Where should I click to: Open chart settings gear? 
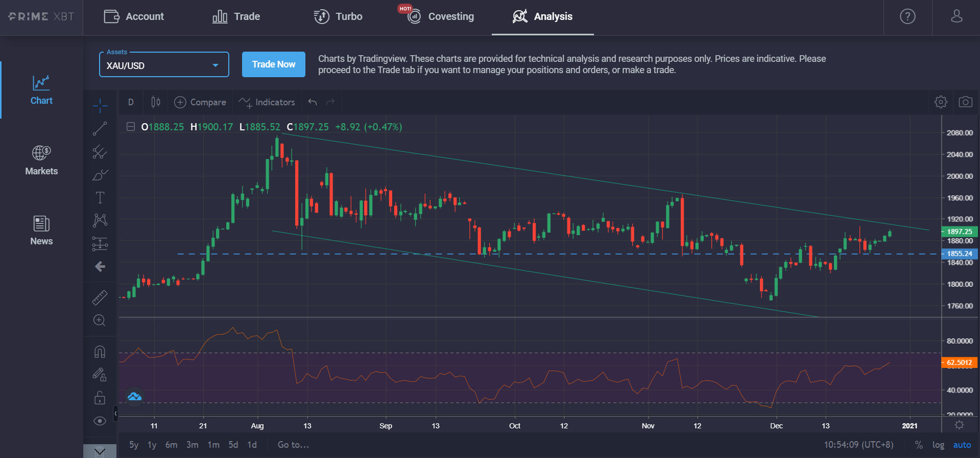click(x=941, y=102)
